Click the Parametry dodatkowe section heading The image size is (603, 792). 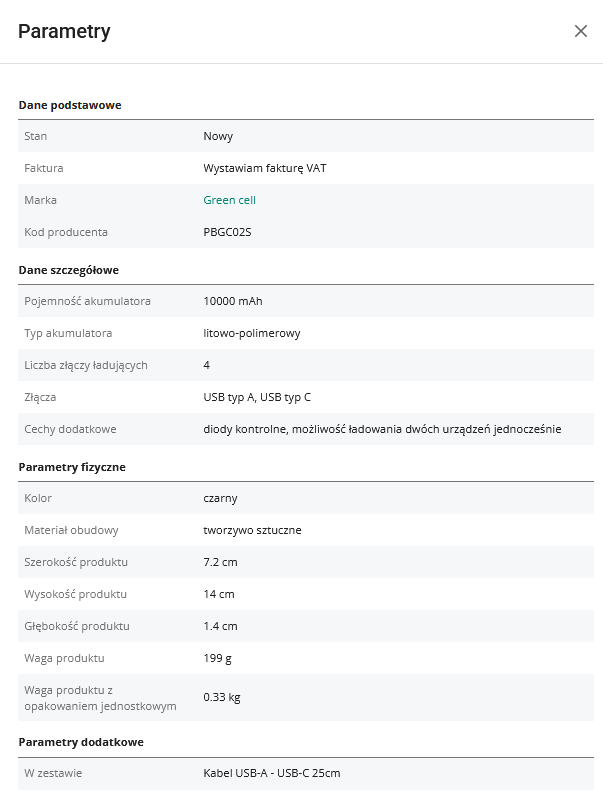coord(81,742)
